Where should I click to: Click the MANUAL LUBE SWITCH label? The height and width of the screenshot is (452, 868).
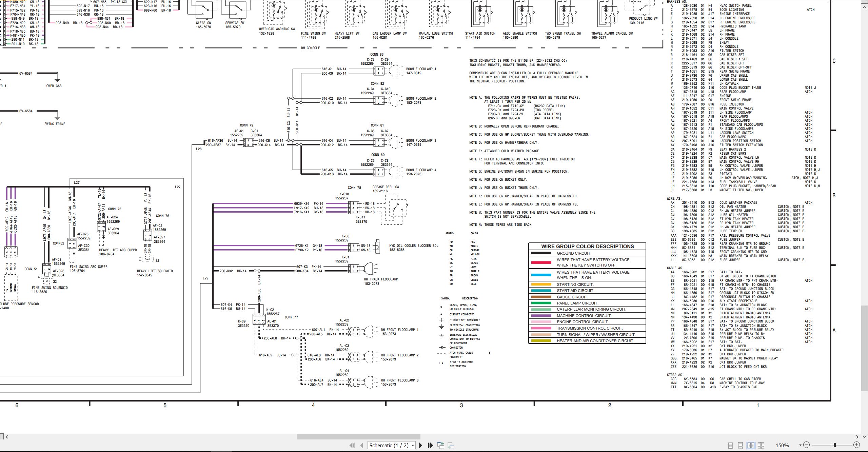435,33
